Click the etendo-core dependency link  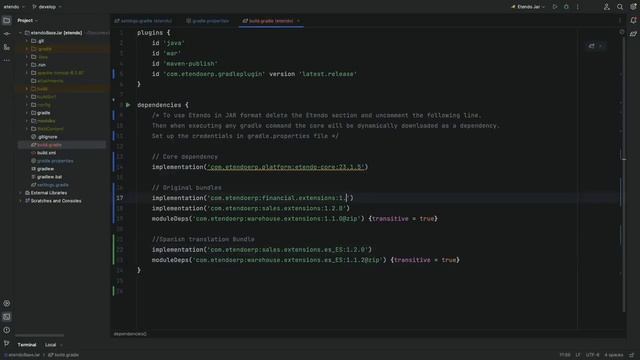pyautogui.click(x=286, y=167)
